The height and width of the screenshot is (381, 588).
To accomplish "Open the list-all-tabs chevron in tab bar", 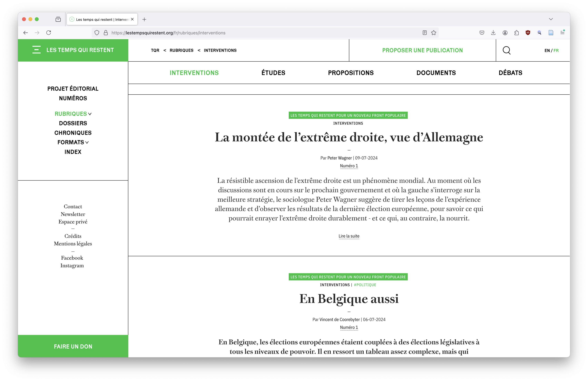I will tap(551, 19).
